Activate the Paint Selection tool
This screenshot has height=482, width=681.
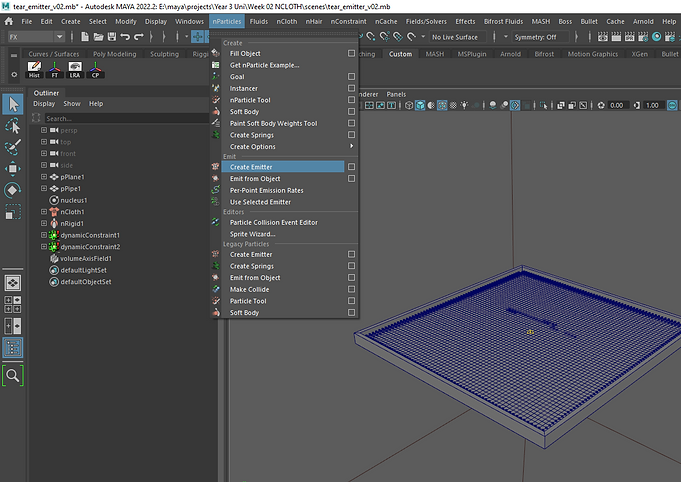click(13, 147)
